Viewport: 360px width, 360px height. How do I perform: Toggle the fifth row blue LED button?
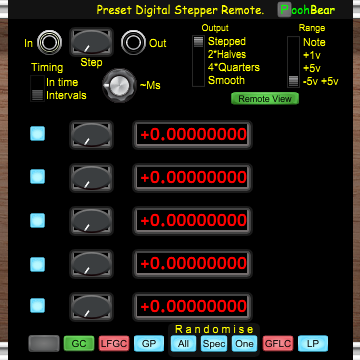pyautogui.click(x=37, y=305)
